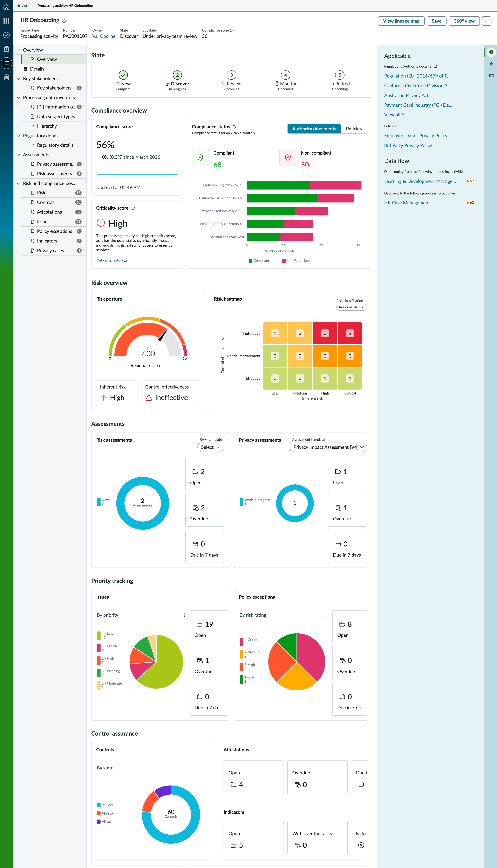Open the home icon in left rail
Viewport: 497px width, 868px height.
[x=6, y=7]
